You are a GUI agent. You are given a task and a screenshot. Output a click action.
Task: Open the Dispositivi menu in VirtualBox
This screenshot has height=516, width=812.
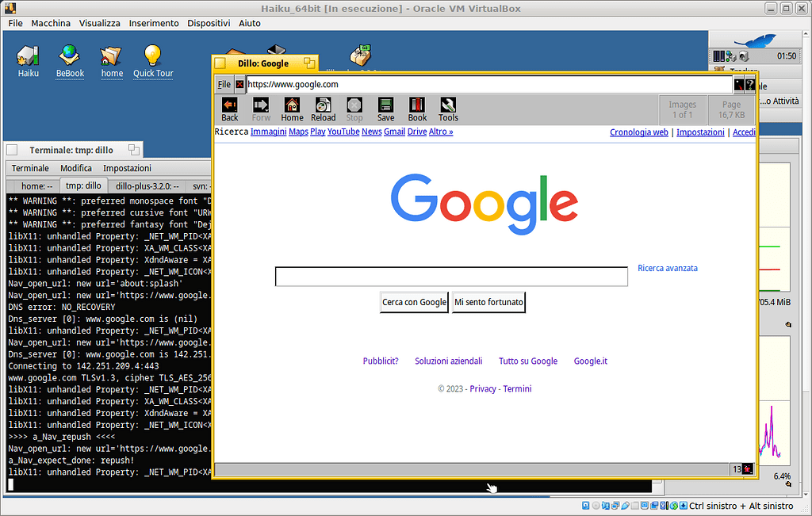(209, 23)
